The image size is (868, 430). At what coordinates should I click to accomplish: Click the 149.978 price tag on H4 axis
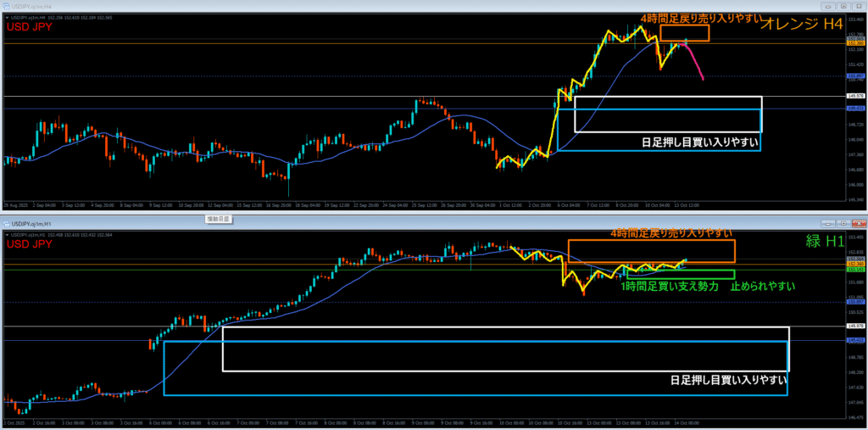point(854,97)
